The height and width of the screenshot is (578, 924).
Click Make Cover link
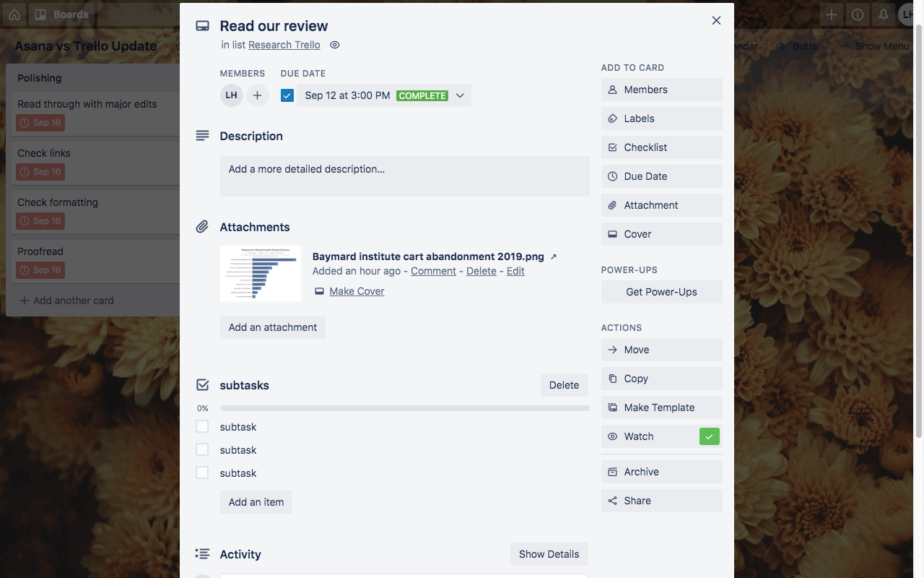[x=357, y=291]
